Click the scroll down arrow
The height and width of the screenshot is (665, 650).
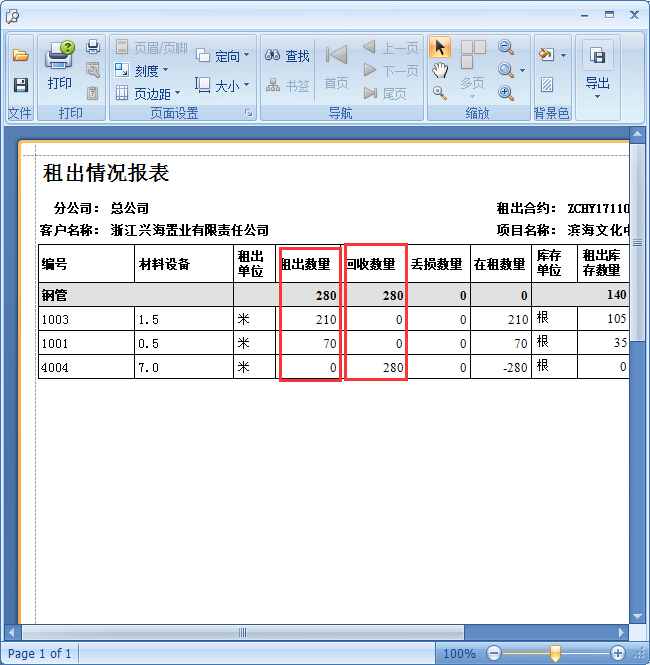click(637, 616)
